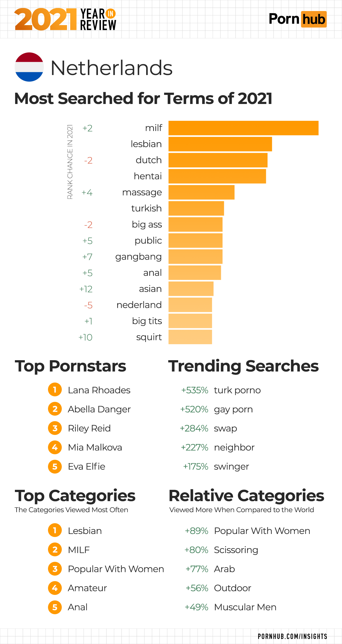Click the Netherlands flag icon
342x644 pixels.
(29, 67)
